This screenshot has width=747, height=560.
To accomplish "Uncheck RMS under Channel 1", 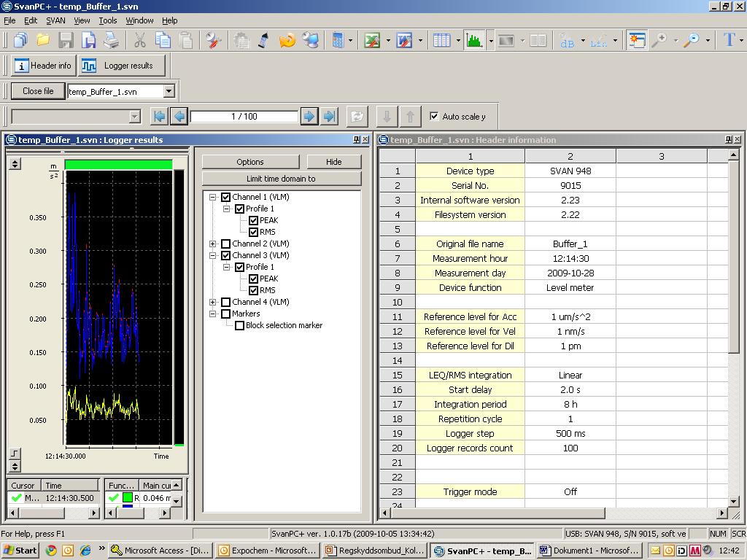I will (253, 232).
